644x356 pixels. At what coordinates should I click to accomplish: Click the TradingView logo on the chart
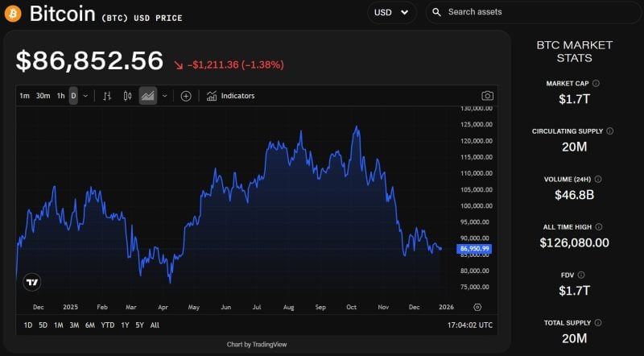[x=31, y=282]
